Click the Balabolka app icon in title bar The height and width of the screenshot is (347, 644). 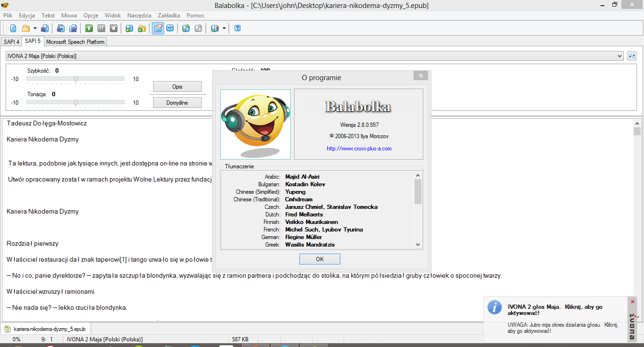point(5,5)
